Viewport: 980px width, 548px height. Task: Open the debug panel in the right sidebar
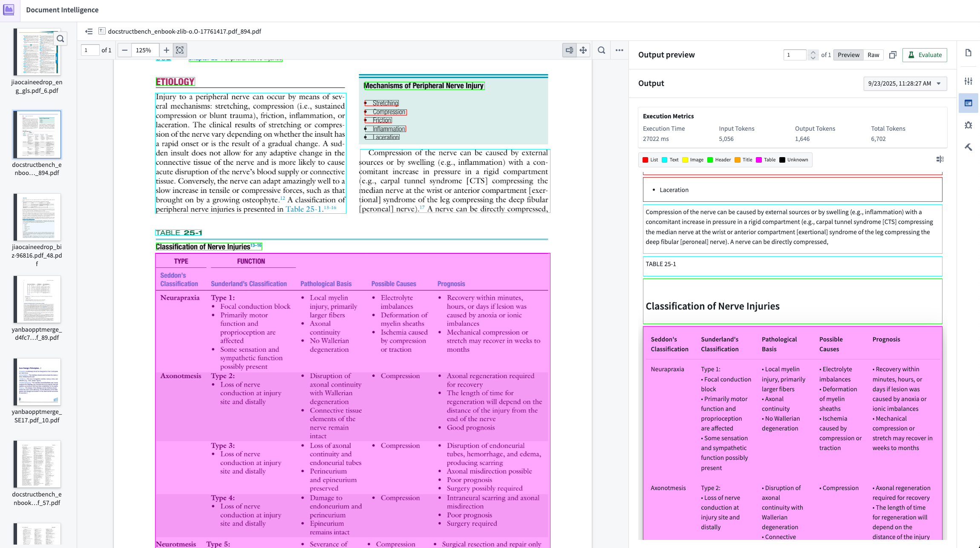coord(968,125)
